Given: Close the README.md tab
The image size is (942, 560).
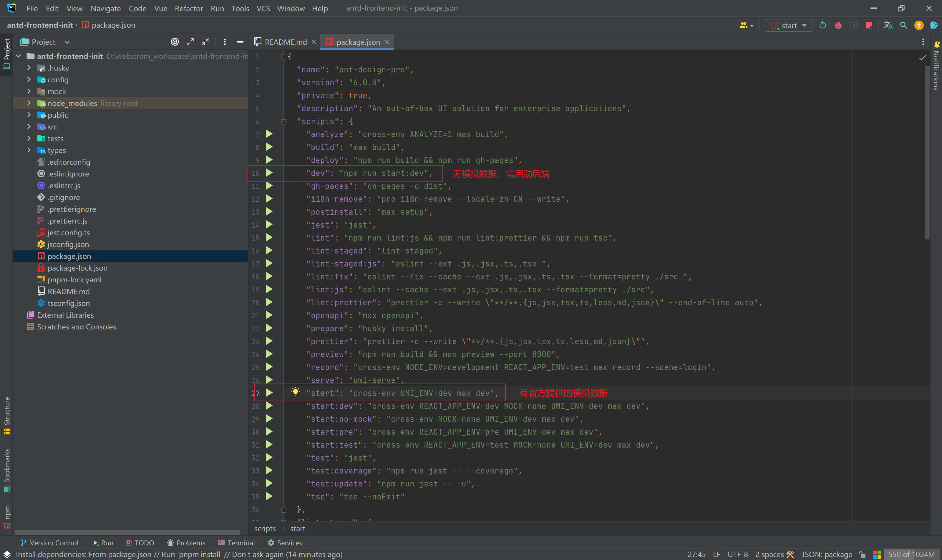Looking at the screenshot, I should click(x=314, y=42).
